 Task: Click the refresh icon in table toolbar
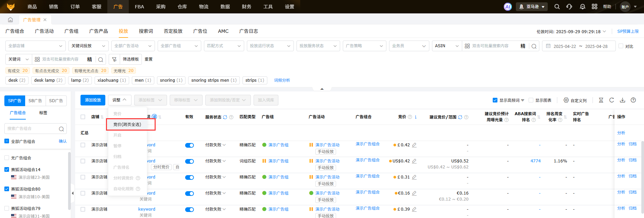click(611, 100)
